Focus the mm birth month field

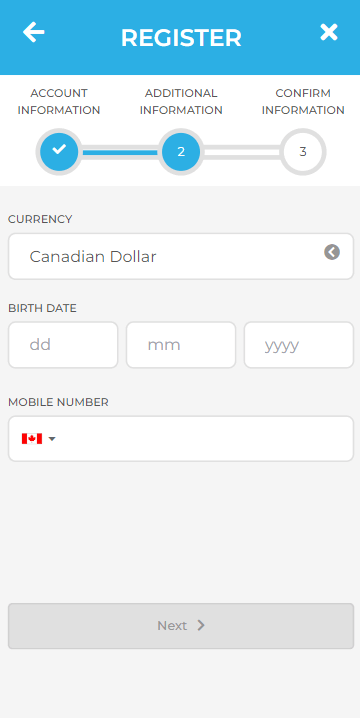pos(181,345)
